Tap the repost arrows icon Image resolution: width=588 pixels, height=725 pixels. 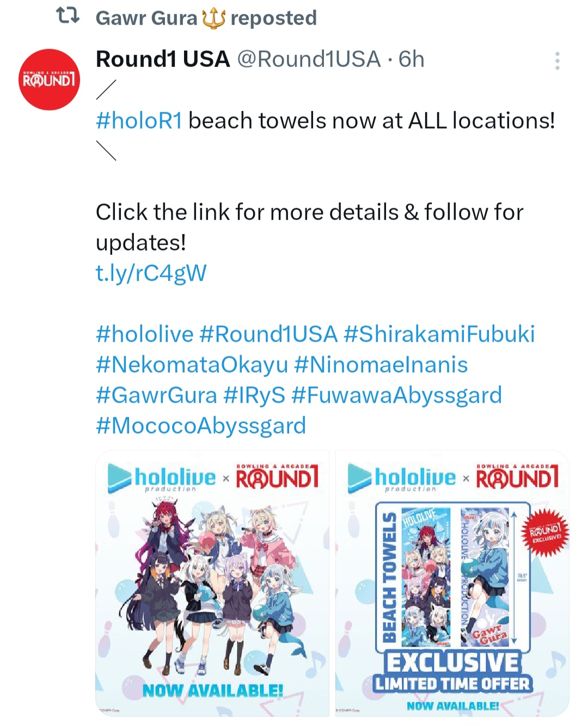click(x=68, y=16)
